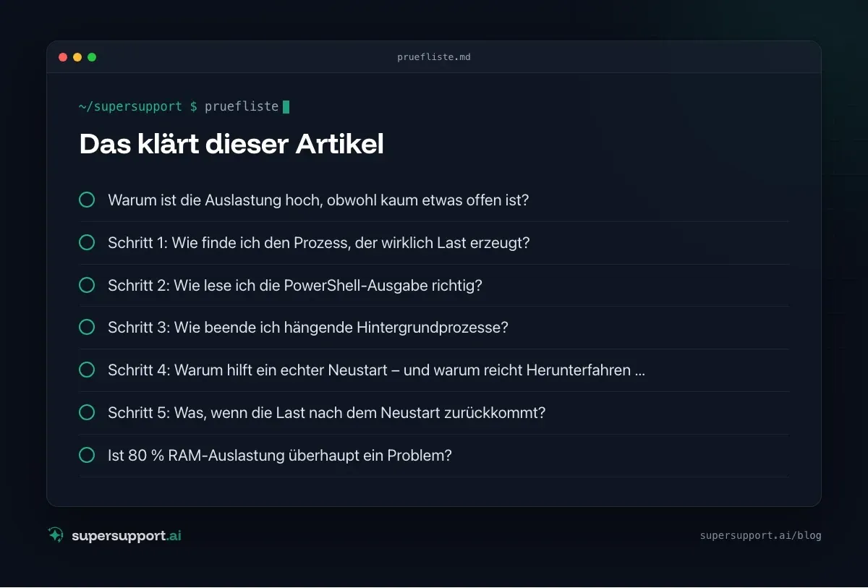
Task: Check the circle beside 'Schritt 5'
Action: (87, 412)
